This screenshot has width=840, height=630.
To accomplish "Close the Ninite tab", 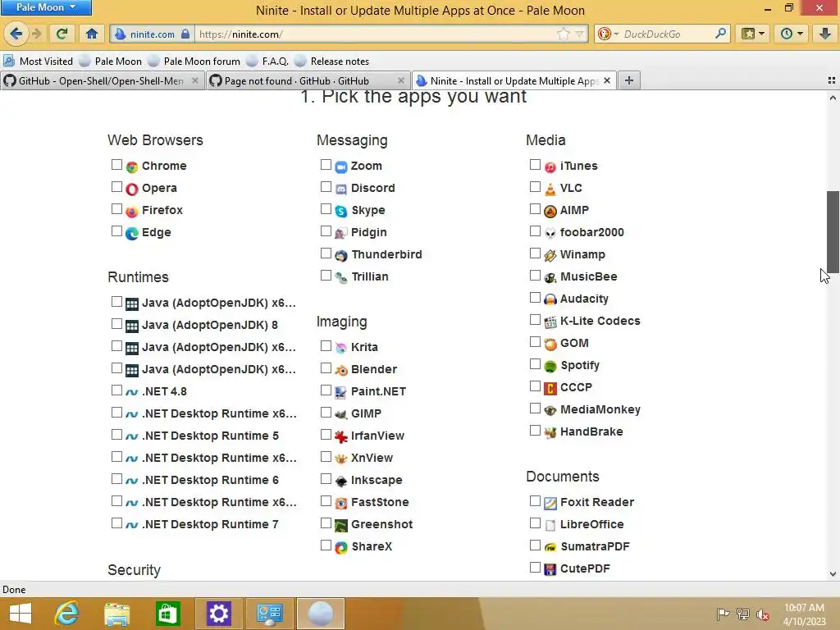I will point(606,80).
